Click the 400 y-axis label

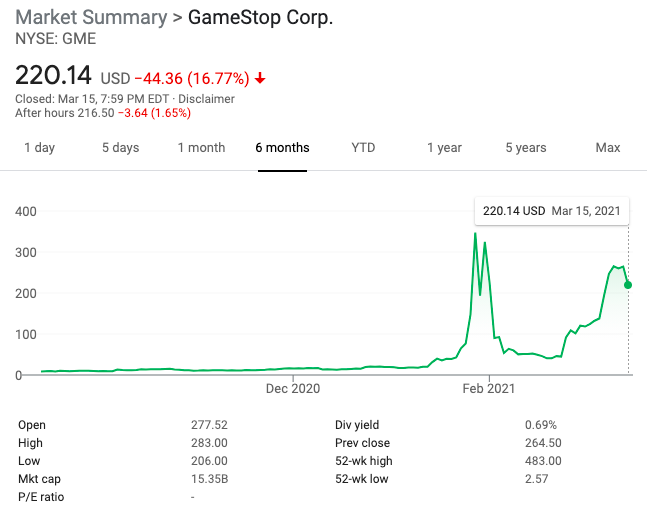point(26,212)
